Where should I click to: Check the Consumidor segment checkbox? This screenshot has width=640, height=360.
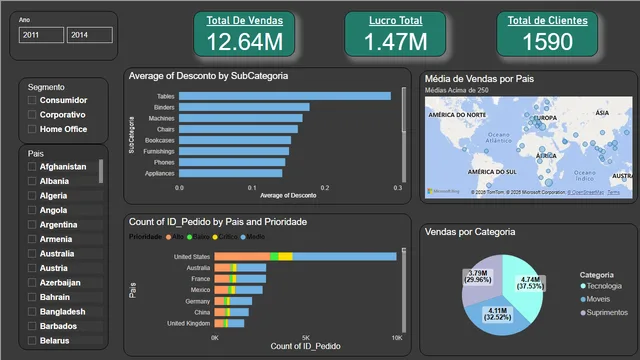pos(32,100)
